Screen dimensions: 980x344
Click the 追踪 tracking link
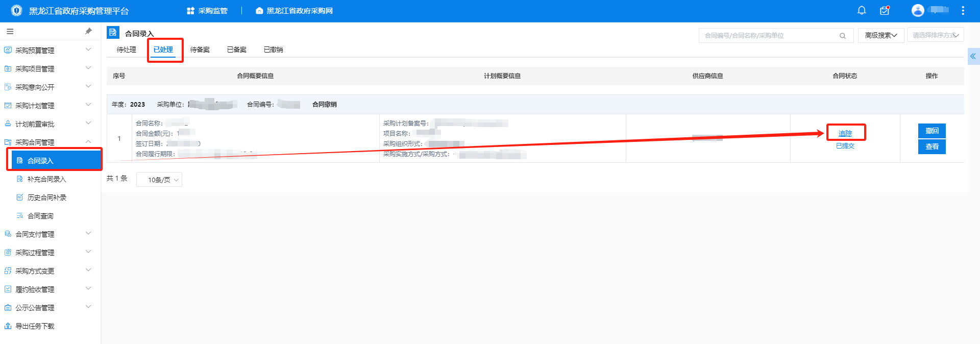(845, 133)
